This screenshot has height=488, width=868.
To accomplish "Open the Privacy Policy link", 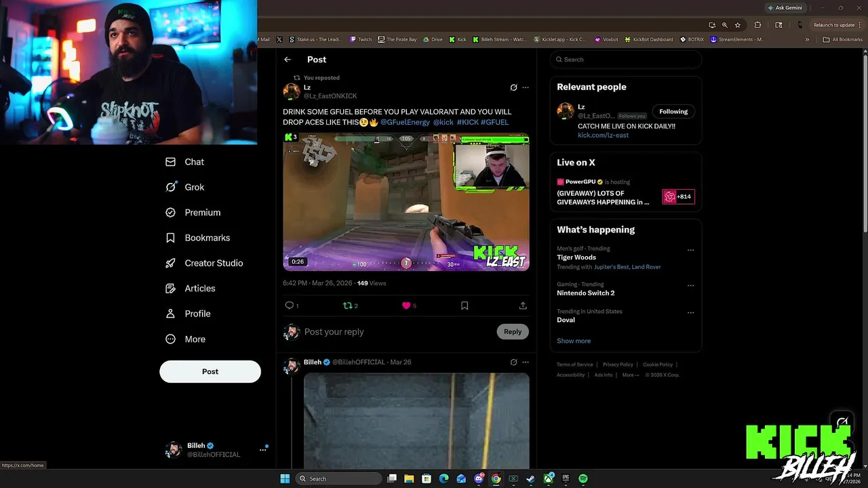I will coord(618,365).
